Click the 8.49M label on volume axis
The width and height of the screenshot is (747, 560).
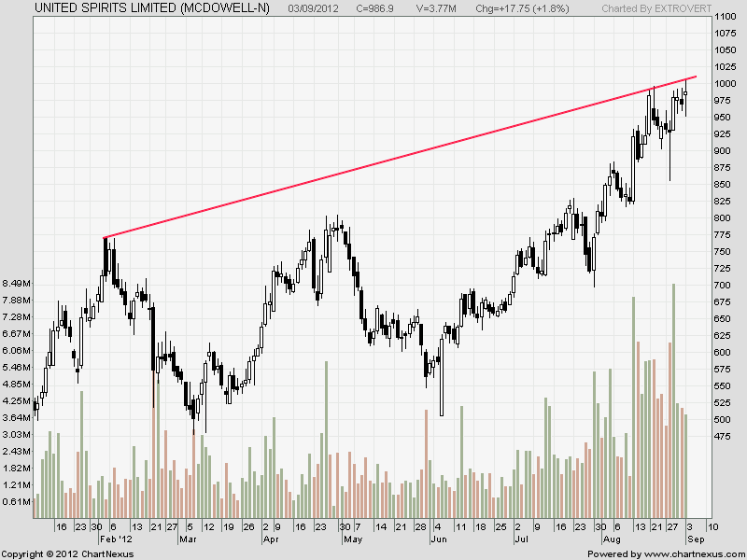point(17,284)
